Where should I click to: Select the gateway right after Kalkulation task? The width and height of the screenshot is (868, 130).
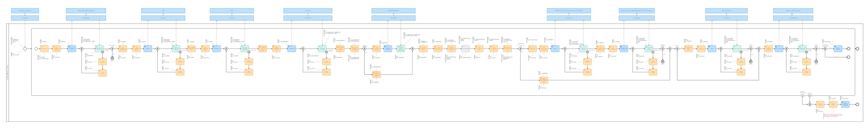(x=157, y=48)
